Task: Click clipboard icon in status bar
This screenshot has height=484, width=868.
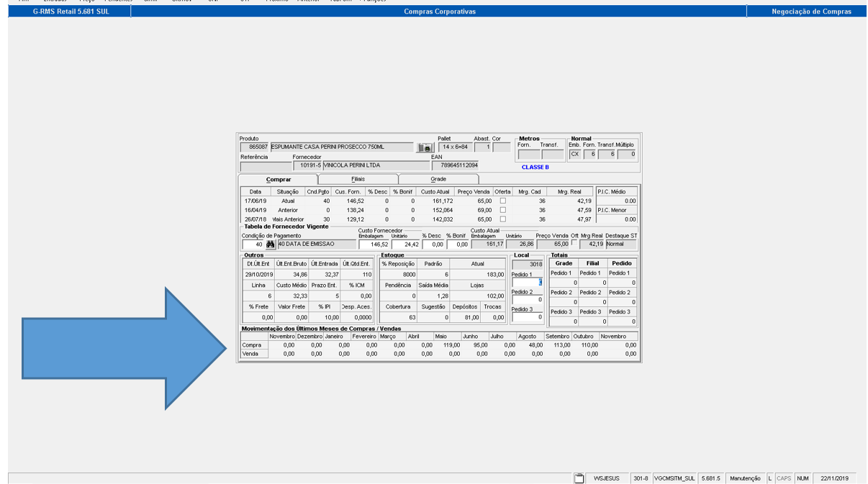Action: tap(579, 478)
